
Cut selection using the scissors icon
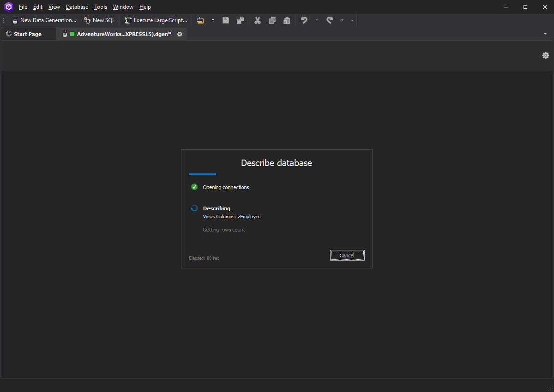257,20
